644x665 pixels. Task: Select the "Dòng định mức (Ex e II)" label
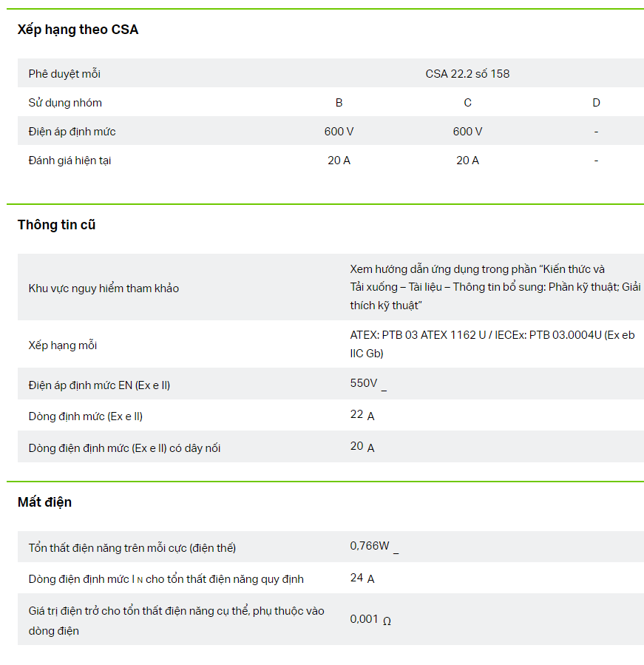pos(86,416)
